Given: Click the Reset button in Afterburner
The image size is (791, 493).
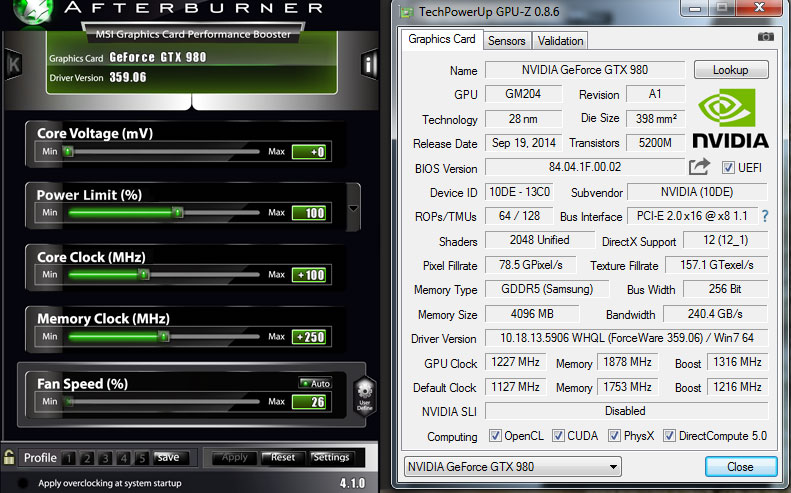Looking at the screenshot, I should click(282, 457).
